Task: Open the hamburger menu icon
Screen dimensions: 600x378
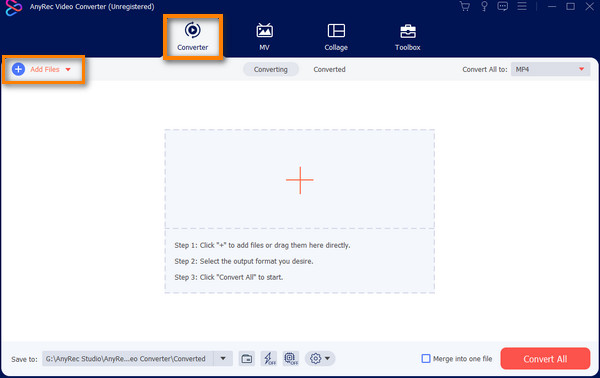Action: (522, 6)
